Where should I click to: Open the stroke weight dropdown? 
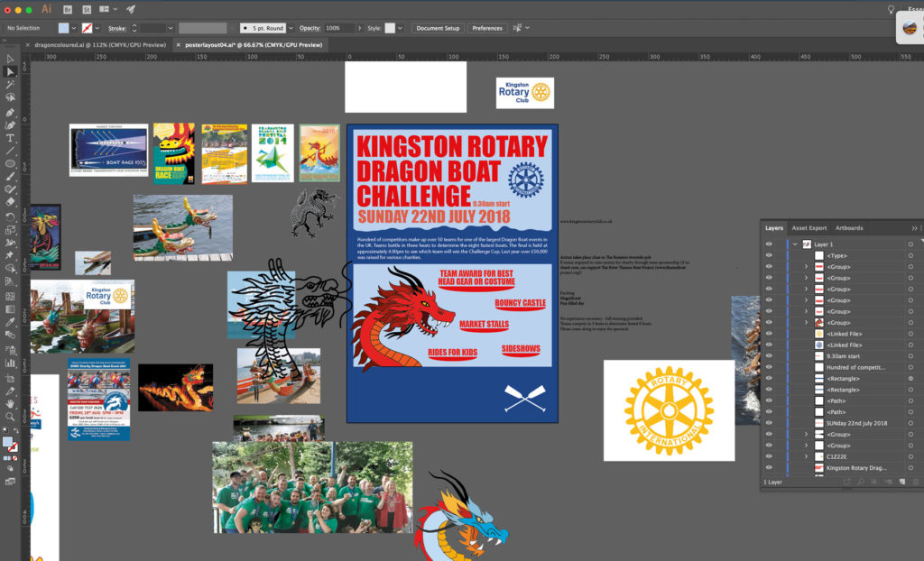(x=171, y=28)
